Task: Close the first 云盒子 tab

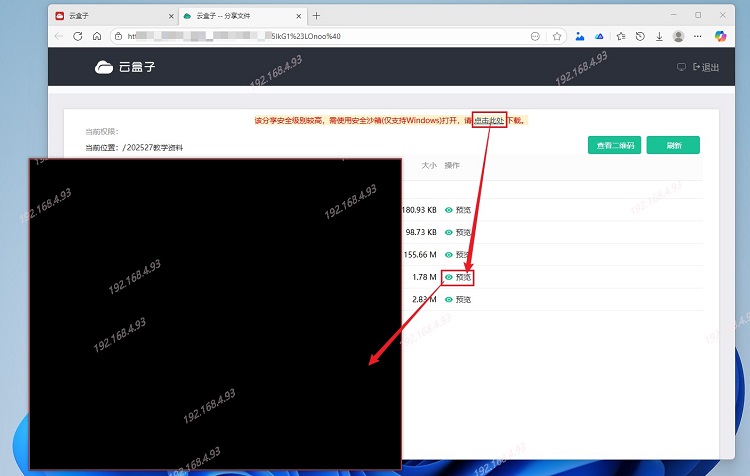Action: (171, 16)
